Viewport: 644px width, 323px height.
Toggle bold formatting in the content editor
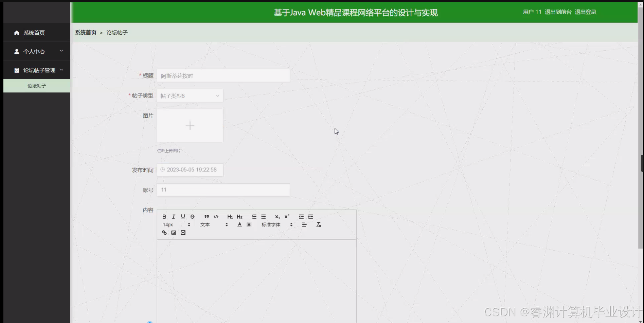click(164, 216)
